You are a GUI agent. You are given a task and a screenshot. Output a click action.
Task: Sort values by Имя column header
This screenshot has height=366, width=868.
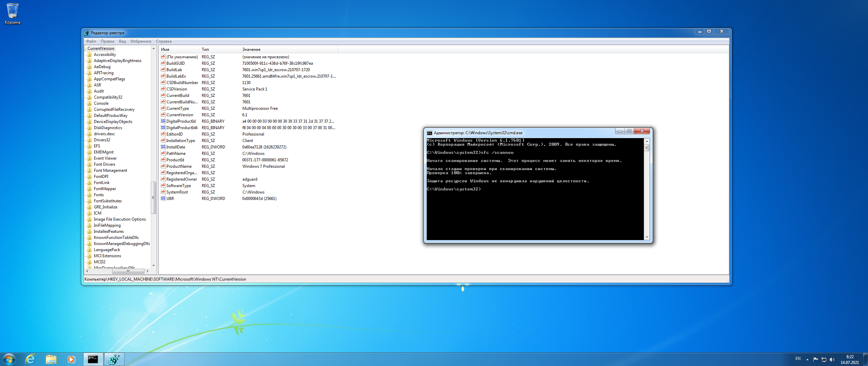(179, 49)
